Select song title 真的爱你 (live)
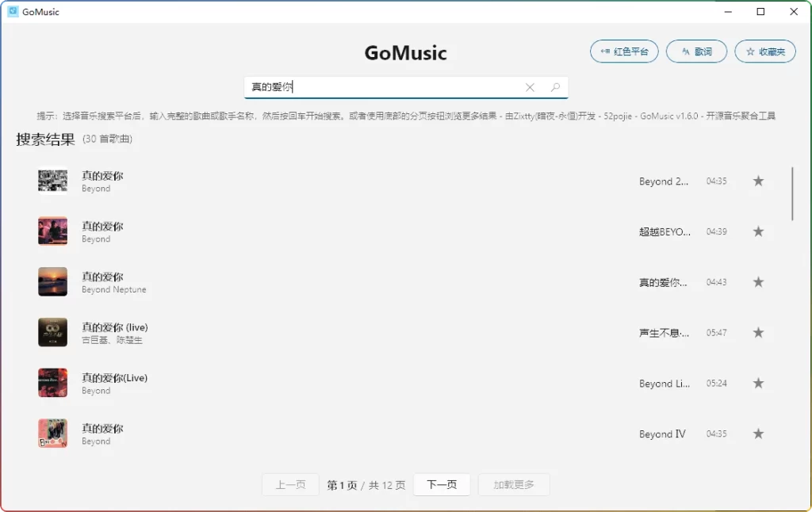The height and width of the screenshot is (512, 812). [115, 327]
